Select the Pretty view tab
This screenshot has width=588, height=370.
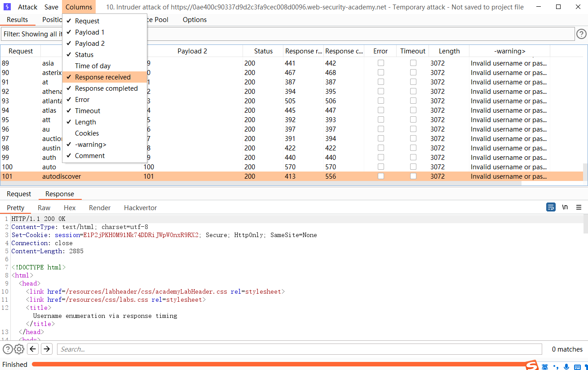point(16,207)
